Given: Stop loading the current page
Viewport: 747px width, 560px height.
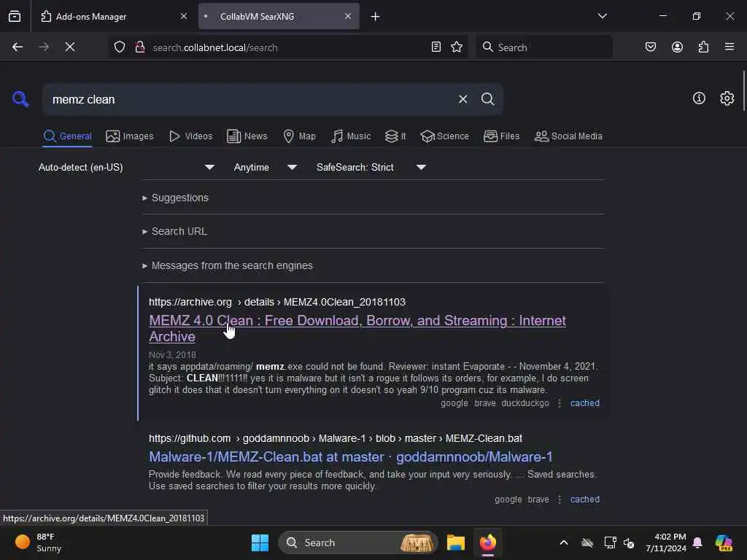Looking at the screenshot, I should click(70, 47).
